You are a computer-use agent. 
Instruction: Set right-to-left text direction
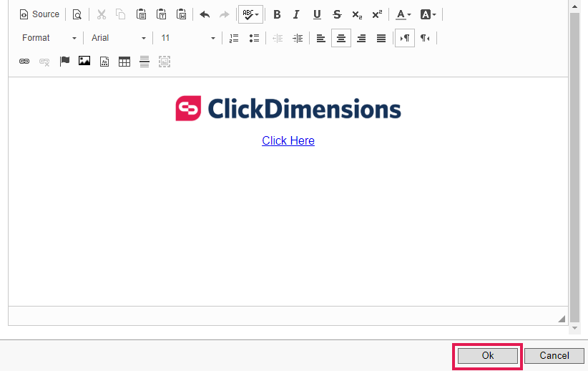[x=425, y=38]
